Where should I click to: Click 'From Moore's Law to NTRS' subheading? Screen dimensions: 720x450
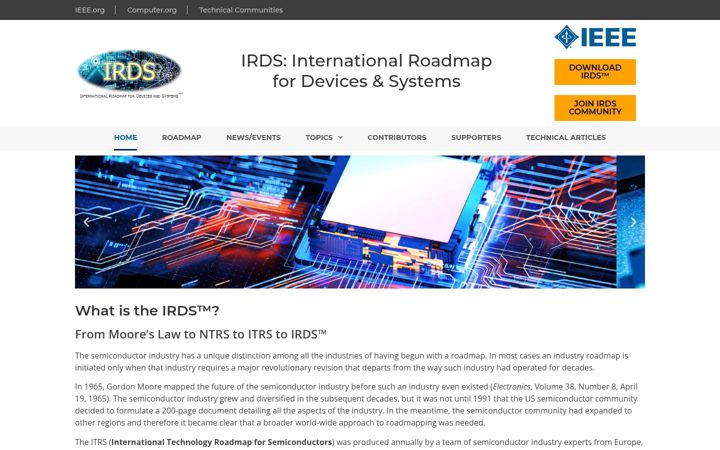201,334
